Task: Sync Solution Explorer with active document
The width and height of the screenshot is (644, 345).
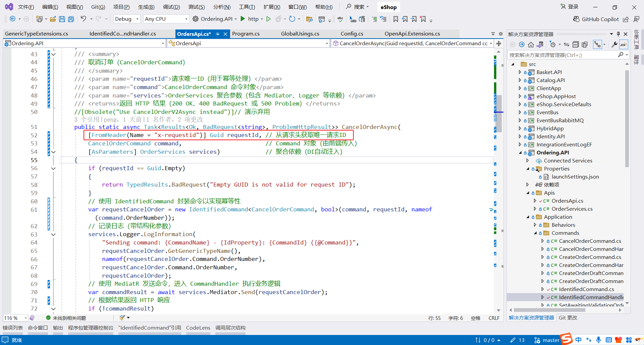Action: (566, 44)
